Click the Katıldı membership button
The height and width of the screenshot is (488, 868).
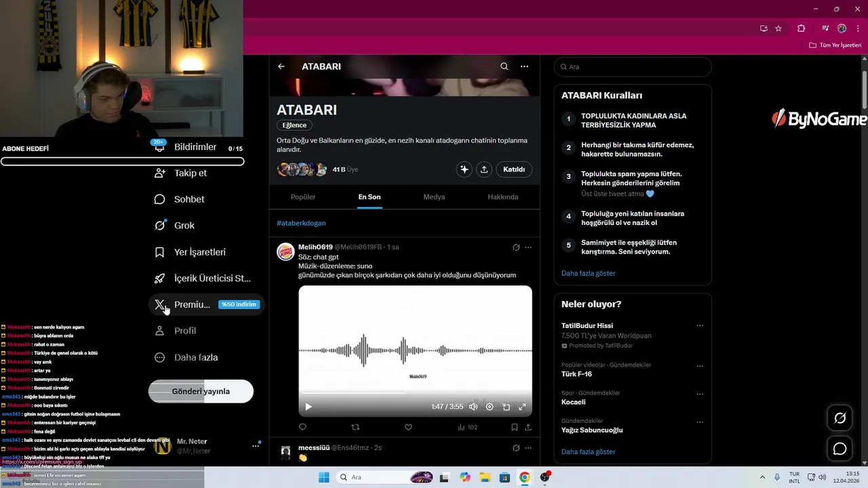pos(514,169)
